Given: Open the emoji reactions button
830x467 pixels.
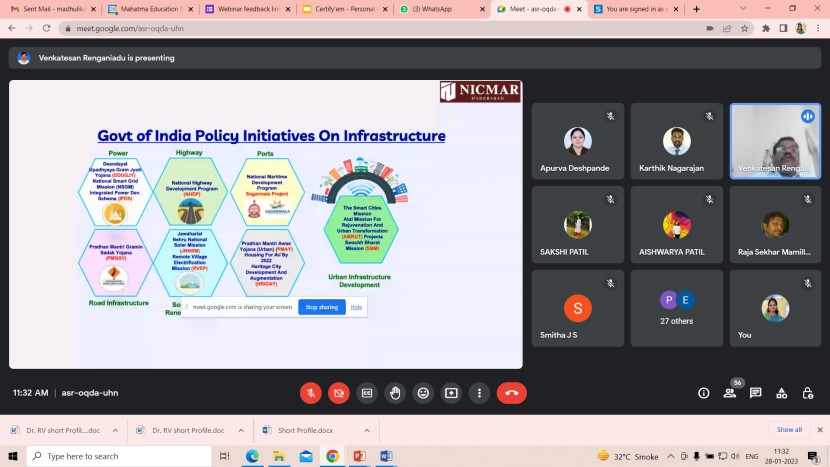Looking at the screenshot, I should [x=423, y=393].
